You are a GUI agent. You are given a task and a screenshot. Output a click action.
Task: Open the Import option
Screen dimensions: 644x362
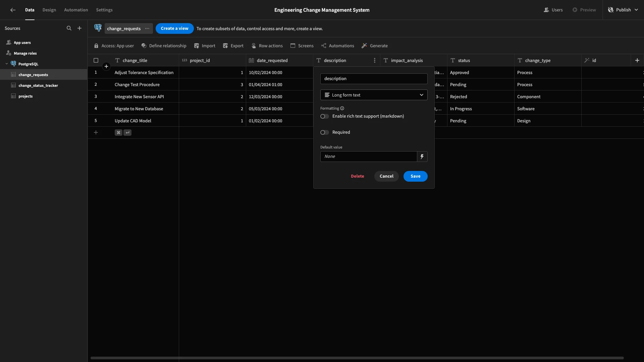click(205, 46)
